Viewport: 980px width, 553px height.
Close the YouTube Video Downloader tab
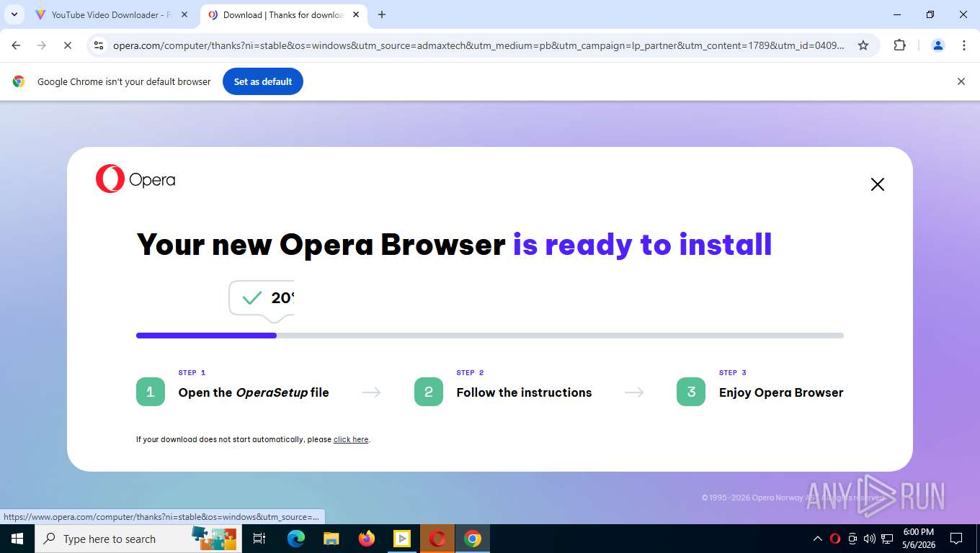(184, 14)
